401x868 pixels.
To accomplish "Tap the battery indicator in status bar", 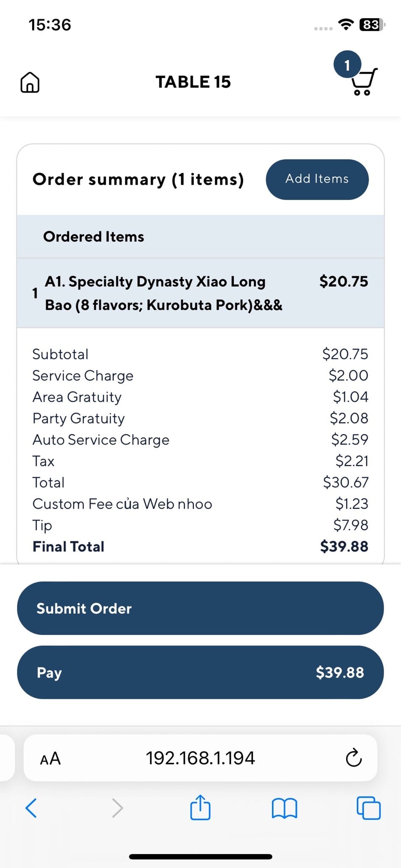I will 371,25.
